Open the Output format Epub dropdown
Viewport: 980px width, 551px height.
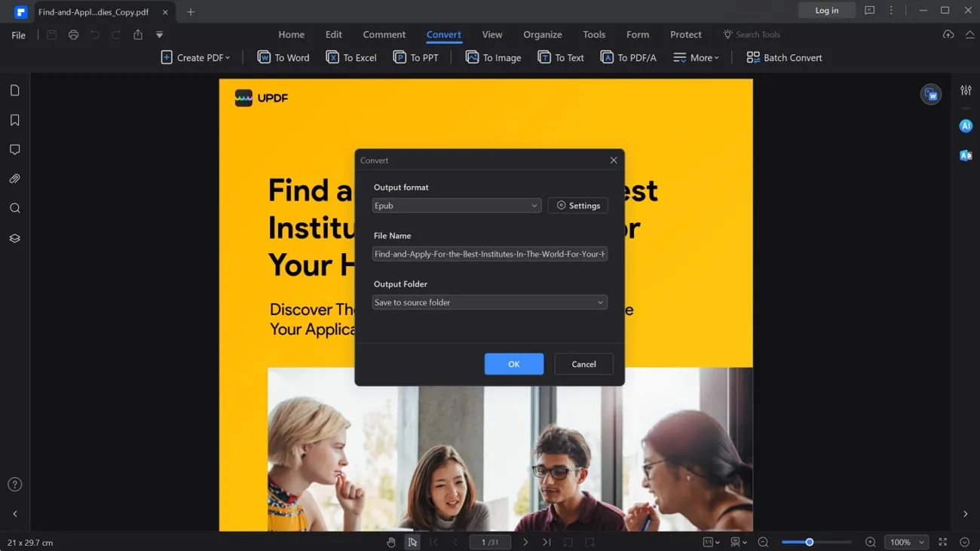457,205
